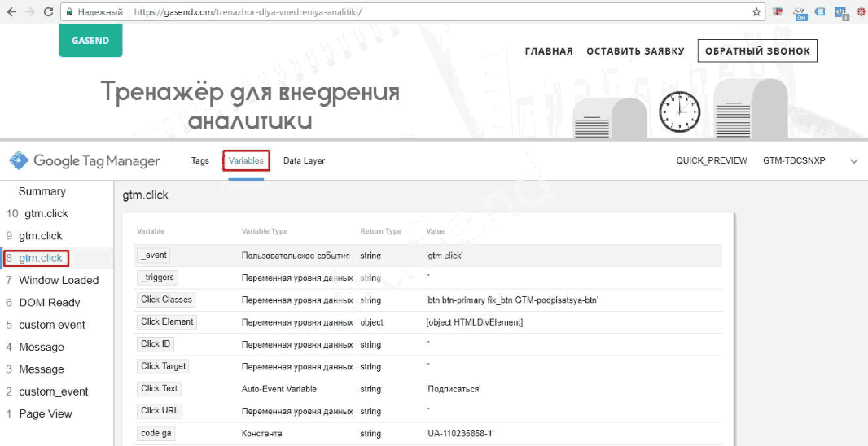Screen dimensions: 868x446
Task: Select event 8 gtm.click
Action: point(37,258)
